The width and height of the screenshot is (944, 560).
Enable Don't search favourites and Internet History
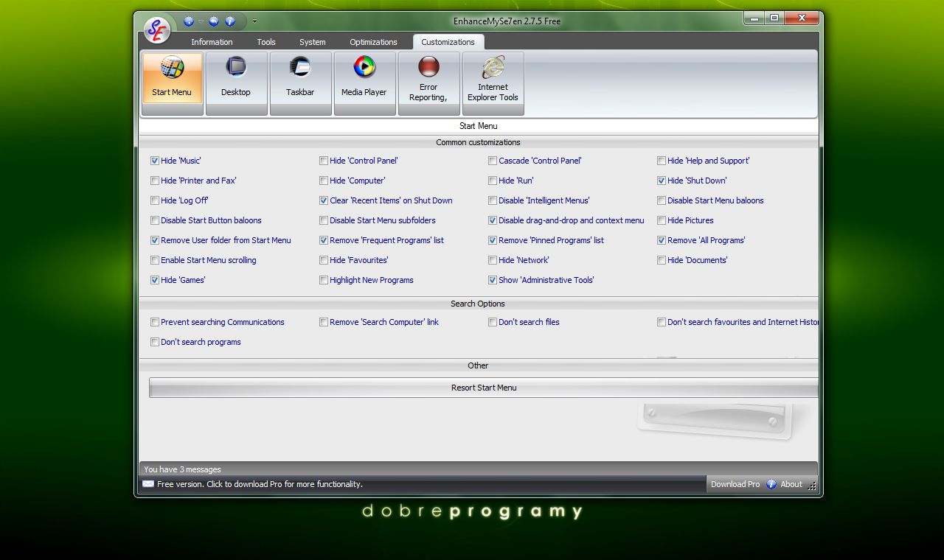(662, 322)
